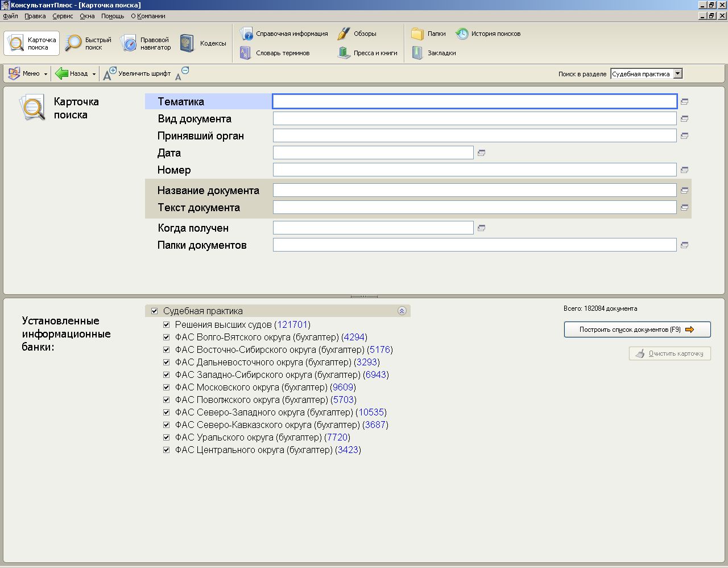Uncheck ФАС Московского округа checkbox
The image size is (728, 568).
point(166,388)
